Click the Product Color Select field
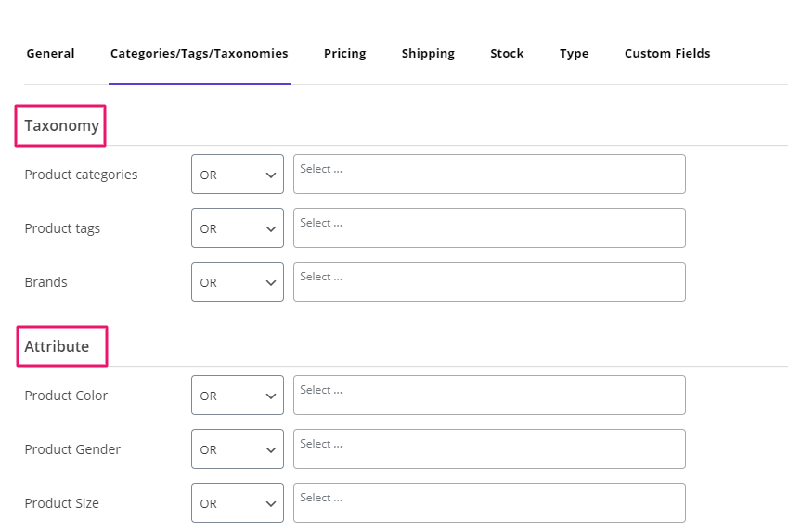Screen dimensions: 788x532 (489, 395)
